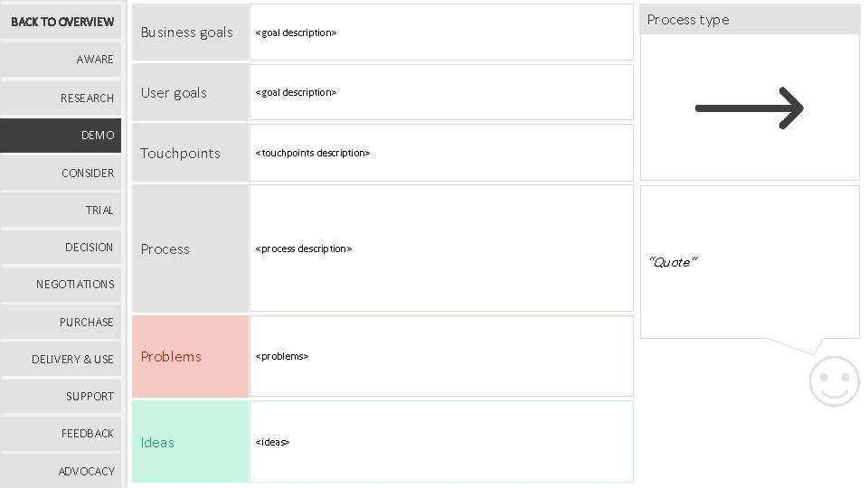868x488 pixels.
Task: Go to the NEGOTIATIONS stage
Action: [61, 284]
